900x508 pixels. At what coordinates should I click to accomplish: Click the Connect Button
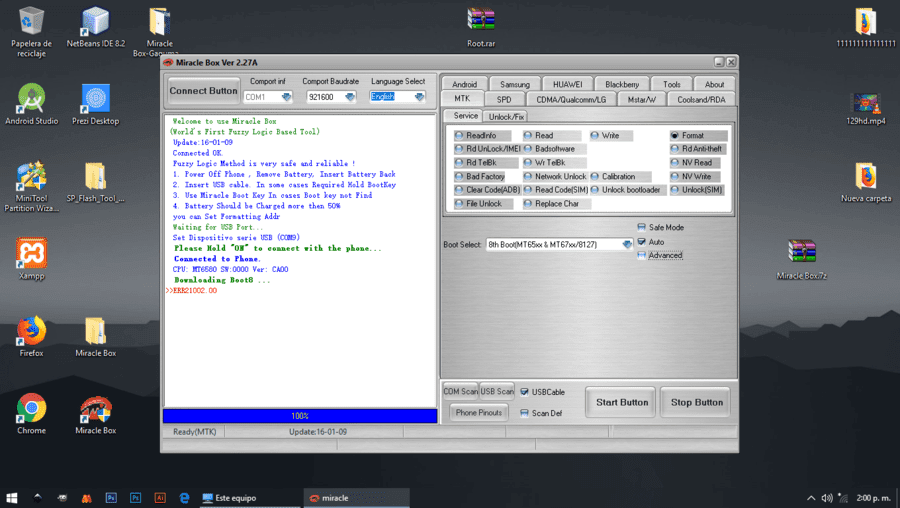[203, 91]
